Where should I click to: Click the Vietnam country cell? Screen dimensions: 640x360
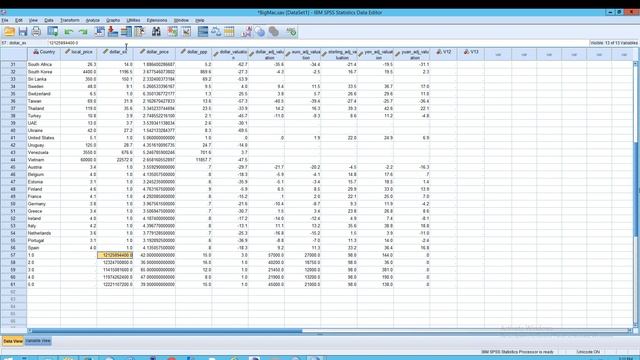coord(44,160)
